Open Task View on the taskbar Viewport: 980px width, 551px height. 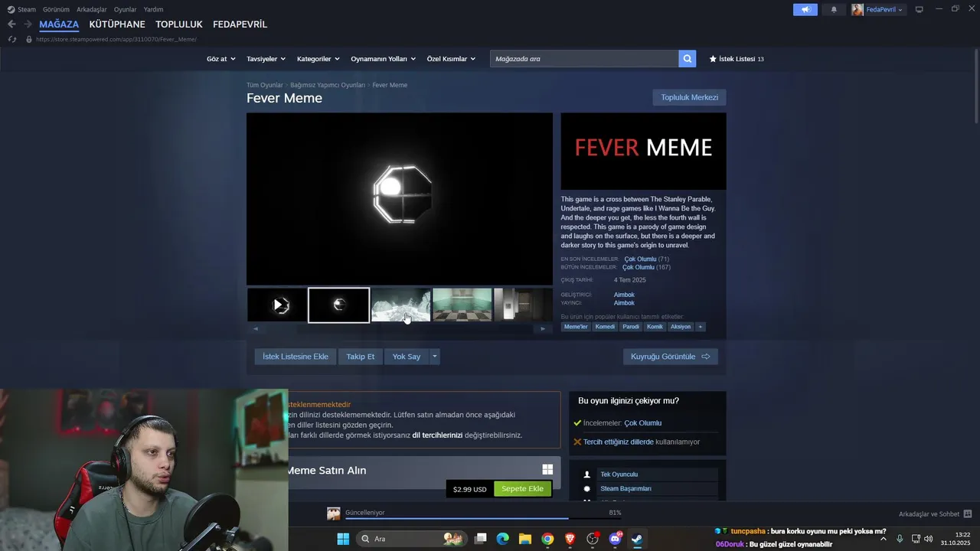pyautogui.click(x=481, y=539)
